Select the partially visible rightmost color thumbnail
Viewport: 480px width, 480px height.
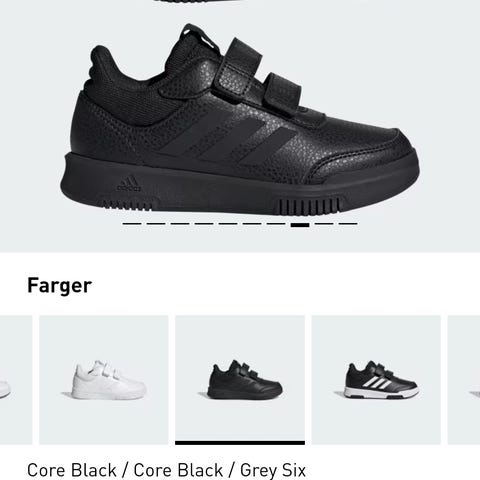point(464,380)
